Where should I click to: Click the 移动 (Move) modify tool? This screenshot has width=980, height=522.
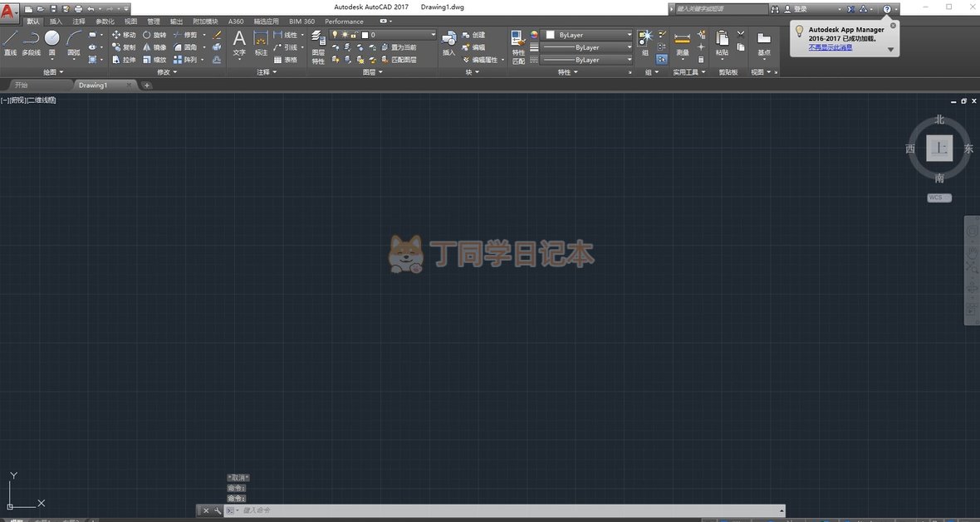124,35
